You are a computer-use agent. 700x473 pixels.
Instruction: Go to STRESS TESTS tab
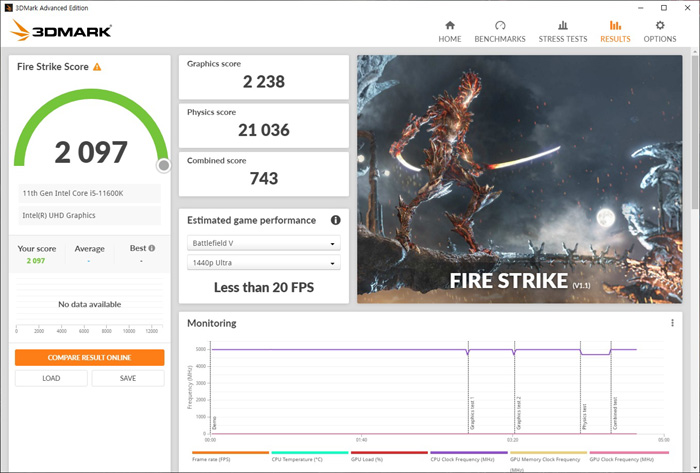pos(563,39)
